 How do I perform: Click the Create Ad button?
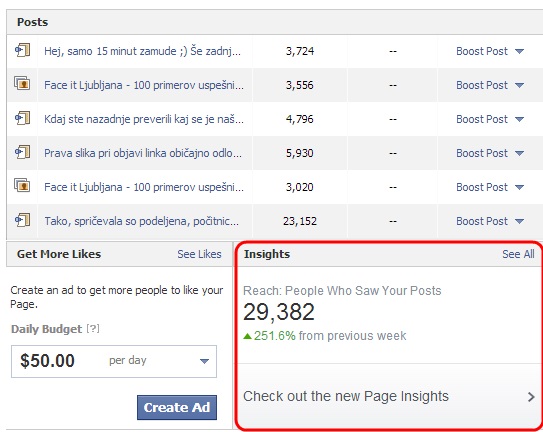coord(177,407)
